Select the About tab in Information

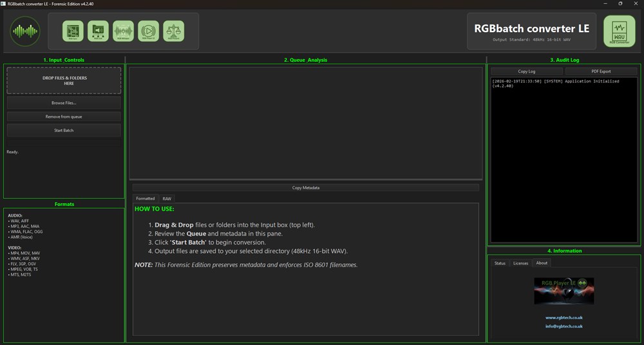tap(542, 263)
